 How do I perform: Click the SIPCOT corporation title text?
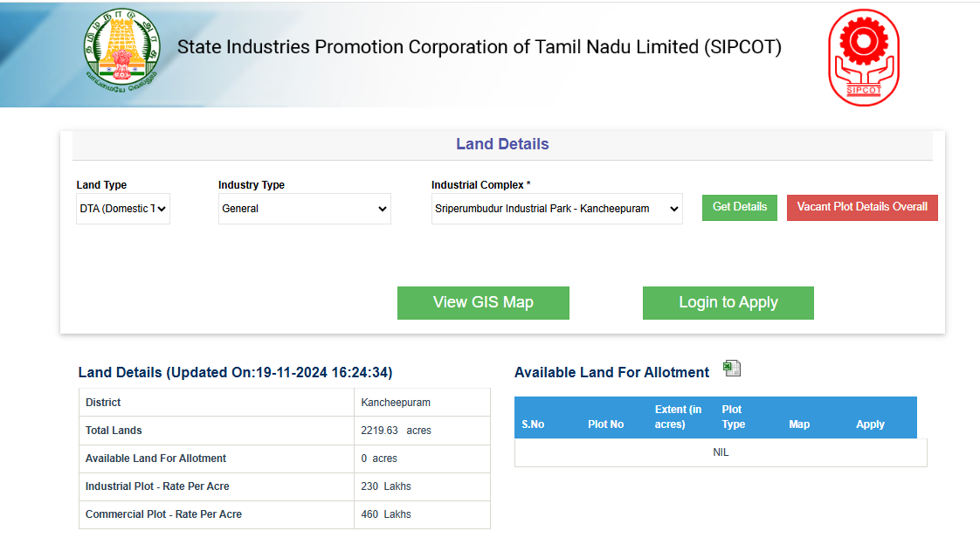480,47
